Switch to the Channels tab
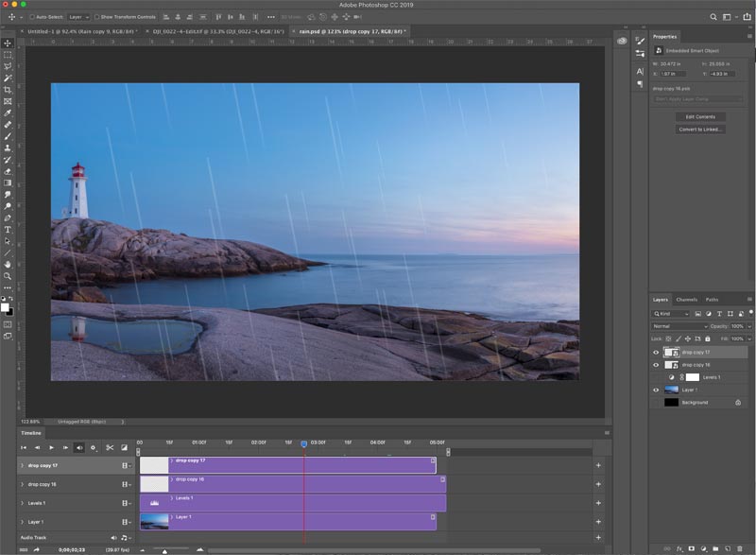Image resolution: width=756 pixels, height=555 pixels. [687, 300]
